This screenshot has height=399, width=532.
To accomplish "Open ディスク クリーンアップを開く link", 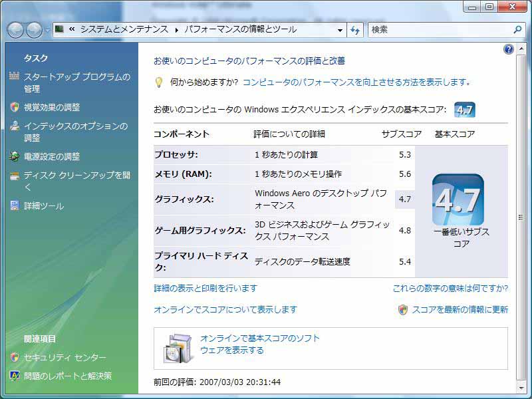I will [77, 181].
